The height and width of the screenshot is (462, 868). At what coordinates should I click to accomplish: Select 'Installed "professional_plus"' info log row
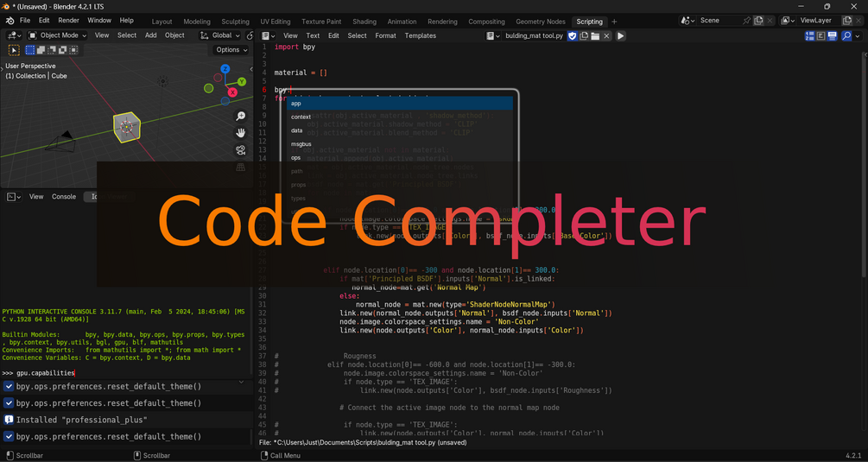coord(126,420)
